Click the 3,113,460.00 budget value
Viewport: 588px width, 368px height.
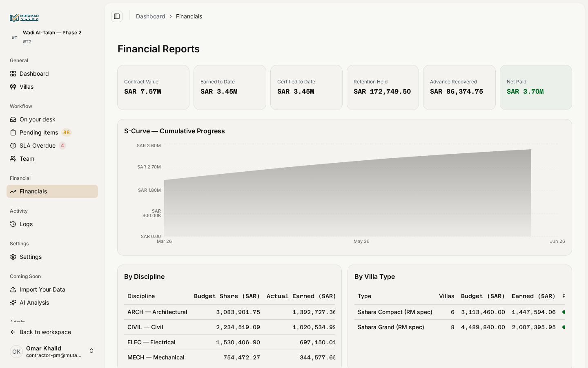[x=483, y=312]
